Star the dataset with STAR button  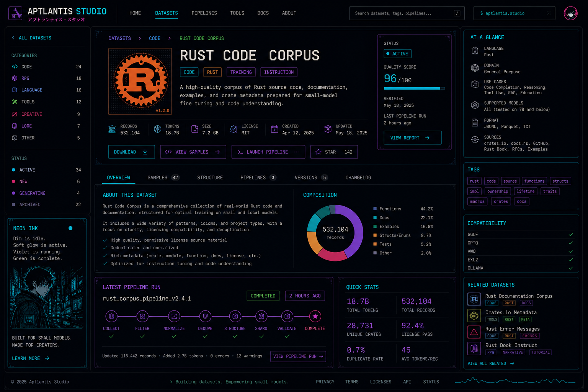coord(334,152)
